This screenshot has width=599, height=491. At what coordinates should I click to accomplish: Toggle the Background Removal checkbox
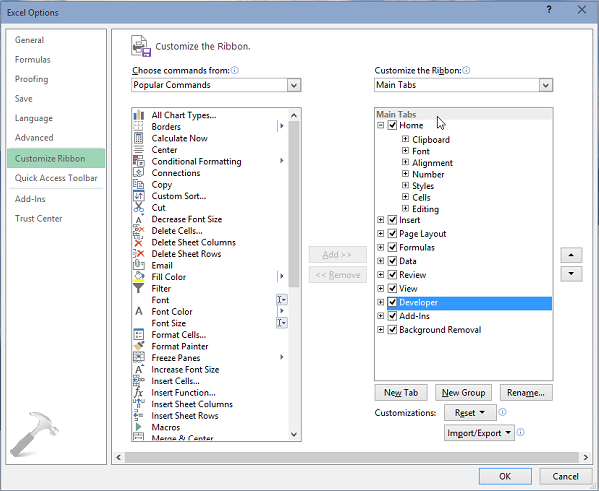392,330
